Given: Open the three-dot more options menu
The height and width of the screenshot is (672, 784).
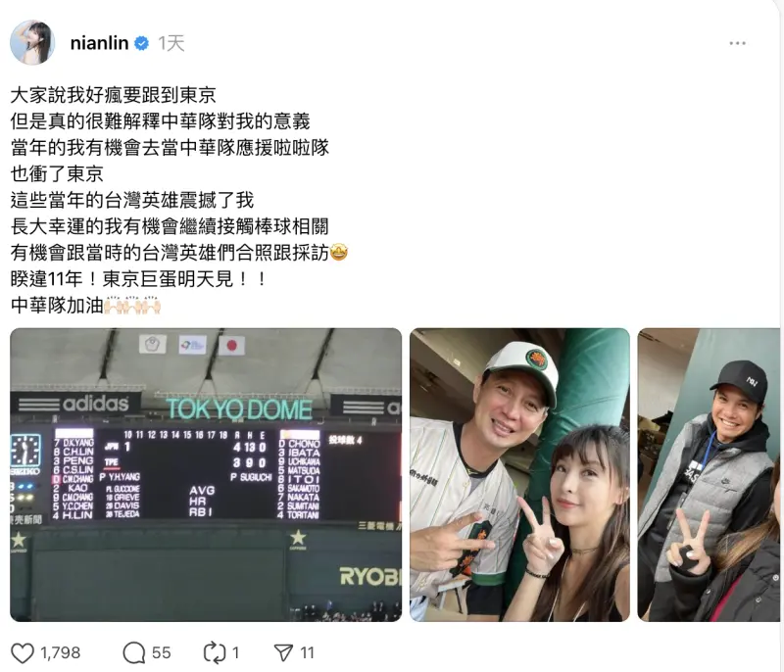Looking at the screenshot, I should (738, 43).
